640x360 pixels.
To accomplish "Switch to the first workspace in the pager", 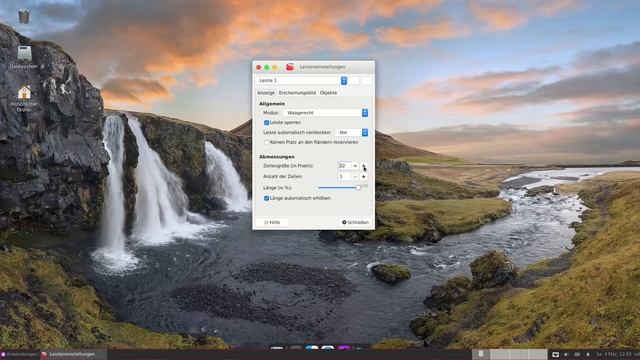I will coord(481,354).
